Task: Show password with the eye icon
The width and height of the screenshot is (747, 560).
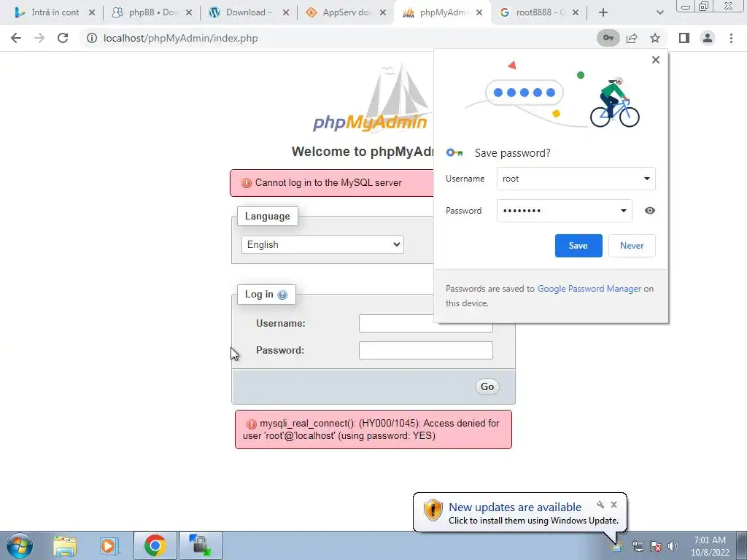Action: [x=649, y=211]
